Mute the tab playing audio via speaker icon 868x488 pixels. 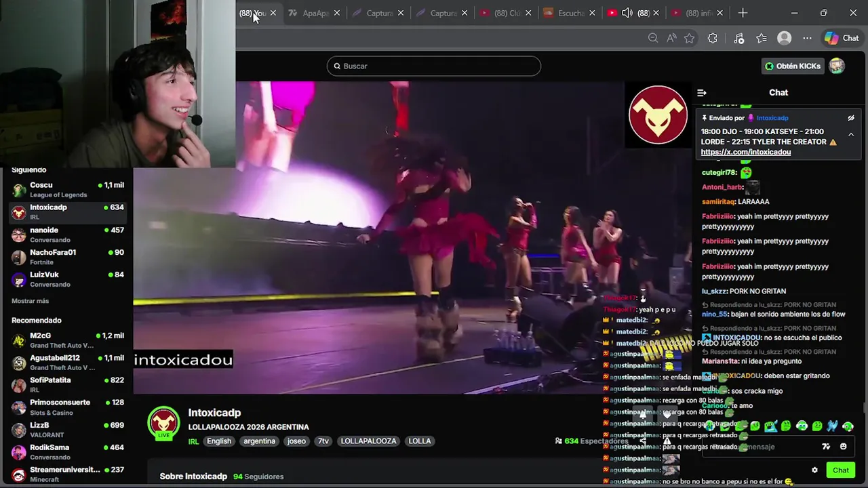[x=627, y=13]
